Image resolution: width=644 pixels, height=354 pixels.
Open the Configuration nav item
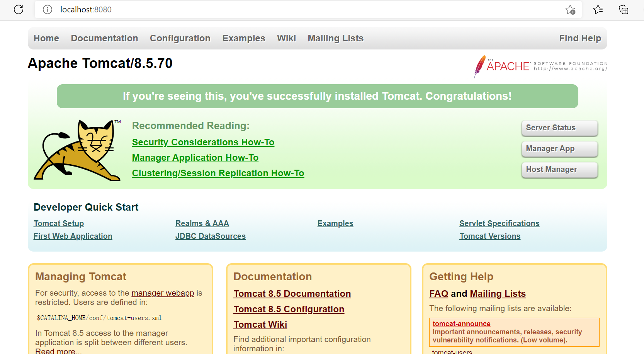click(x=180, y=38)
